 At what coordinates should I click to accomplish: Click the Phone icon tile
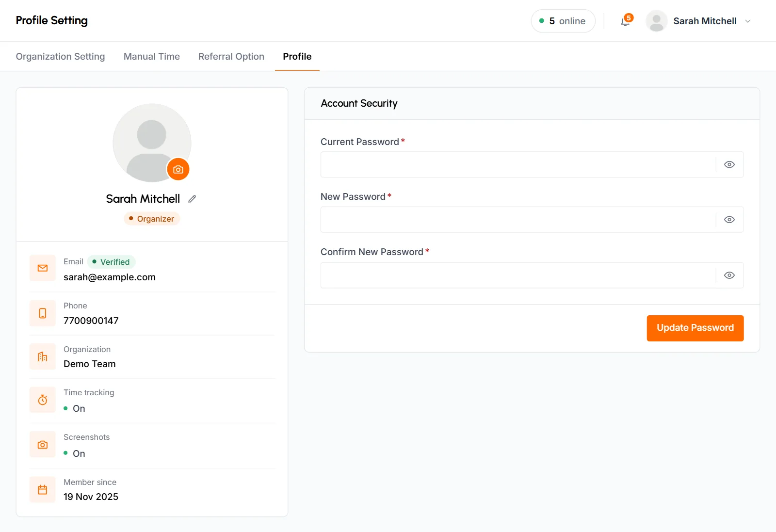point(43,313)
